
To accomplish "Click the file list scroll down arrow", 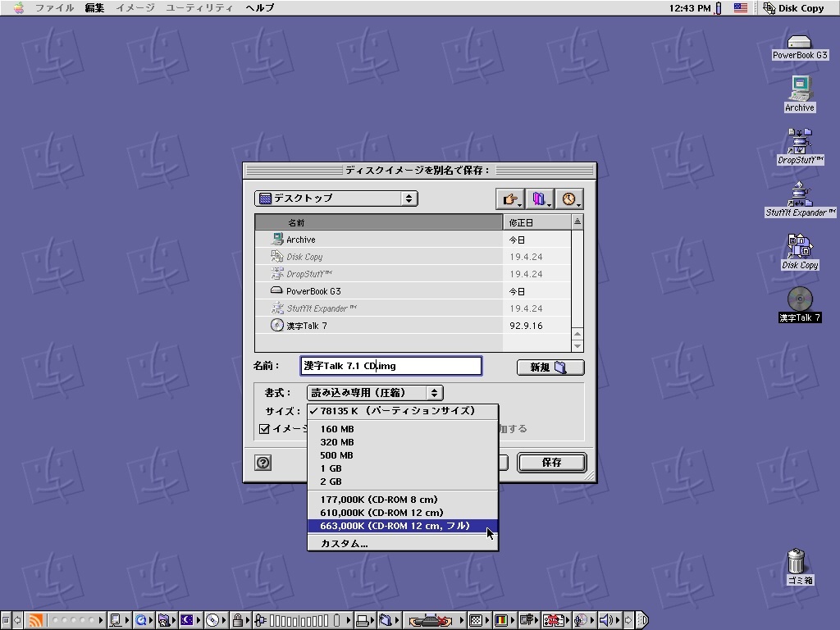I will click(x=577, y=345).
